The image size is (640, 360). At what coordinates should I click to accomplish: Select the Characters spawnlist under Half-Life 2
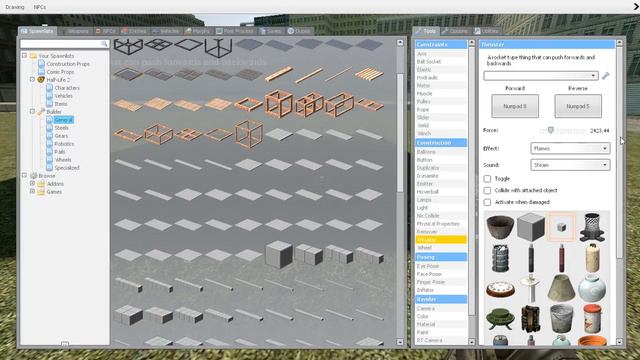[67, 88]
